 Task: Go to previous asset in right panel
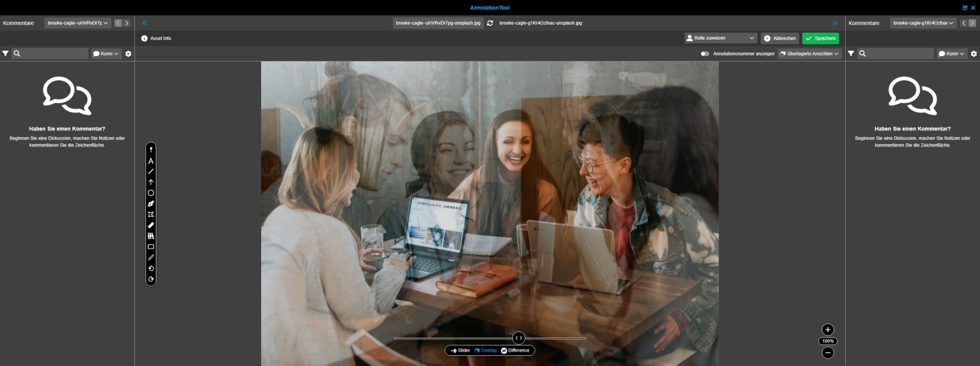[964, 23]
